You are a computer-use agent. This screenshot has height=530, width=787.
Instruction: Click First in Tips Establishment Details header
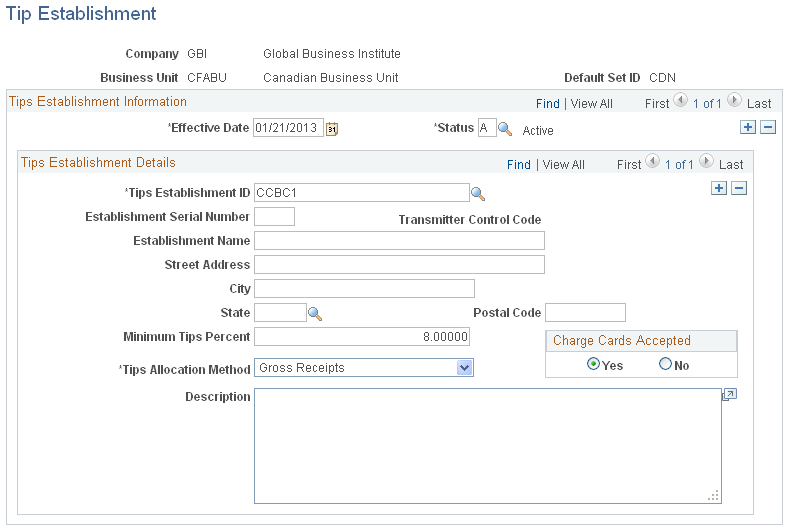(x=629, y=165)
